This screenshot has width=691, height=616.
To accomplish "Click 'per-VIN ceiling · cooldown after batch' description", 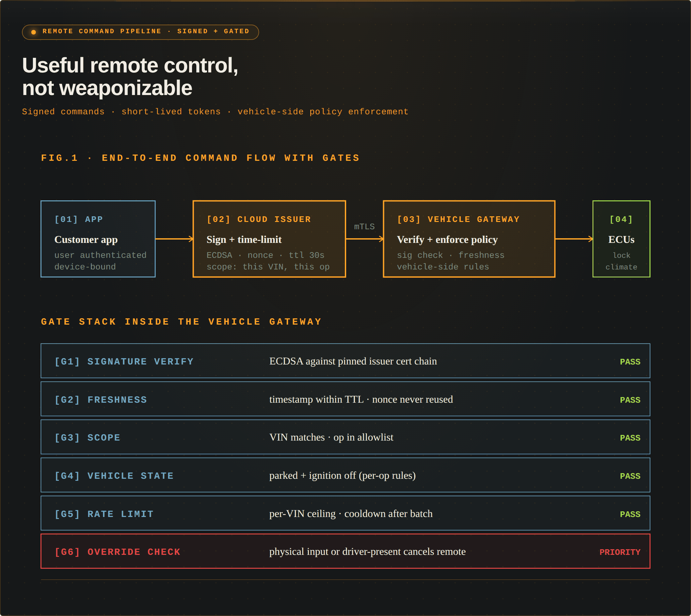I will pyautogui.click(x=351, y=514).
